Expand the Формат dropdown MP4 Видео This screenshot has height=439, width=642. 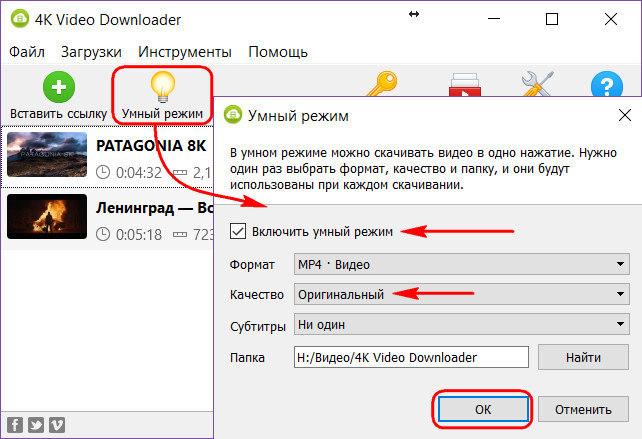[x=461, y=264]
